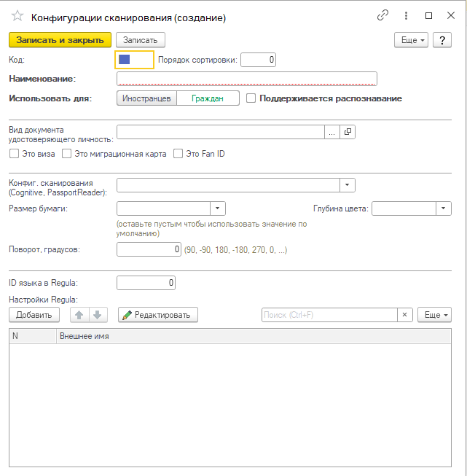Click the N column header
The image size is (467, 476).
click(x=33, y=336)
